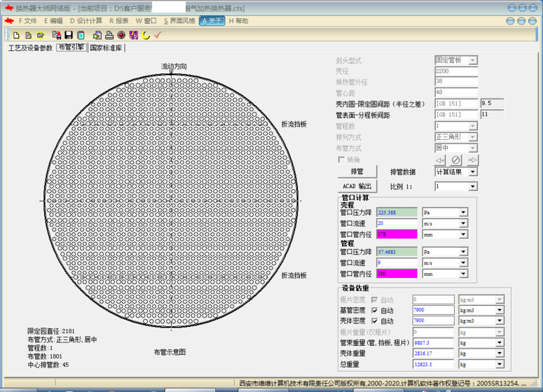Click the open project folder toolbar icon
The width and height of the screenshot is (543, 392).
click(41, 35)
